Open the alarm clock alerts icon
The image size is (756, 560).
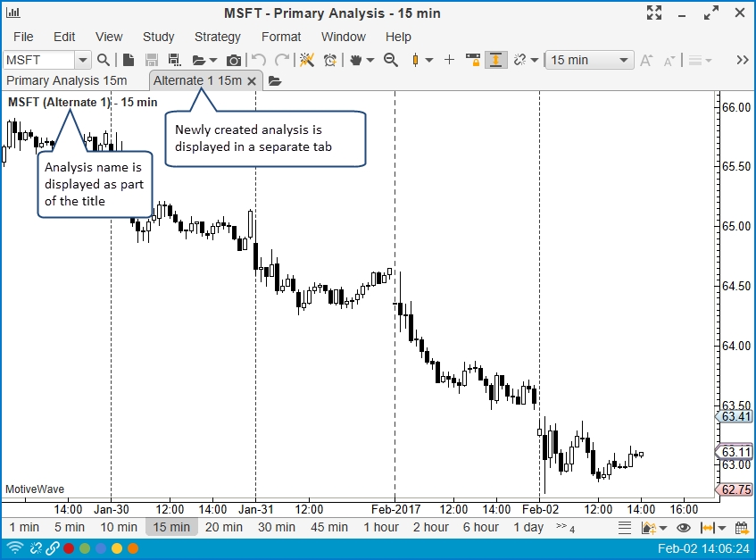coord(330,60)
